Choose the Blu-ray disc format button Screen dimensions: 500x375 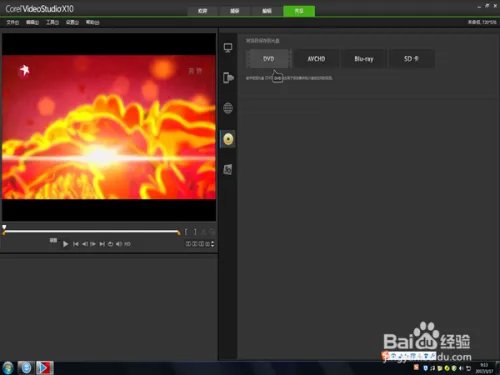(x=364, y=59)
